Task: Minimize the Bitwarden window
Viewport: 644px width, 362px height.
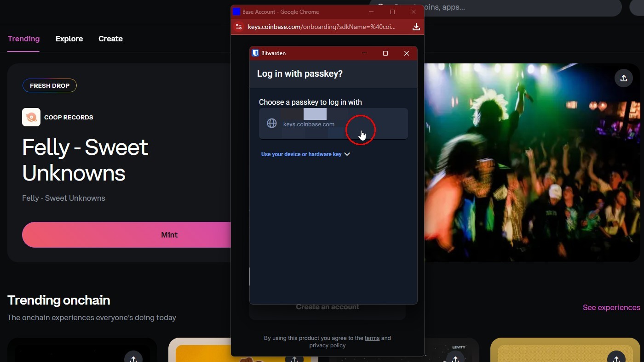Action: pyautogui.click(x=364, y=53)
